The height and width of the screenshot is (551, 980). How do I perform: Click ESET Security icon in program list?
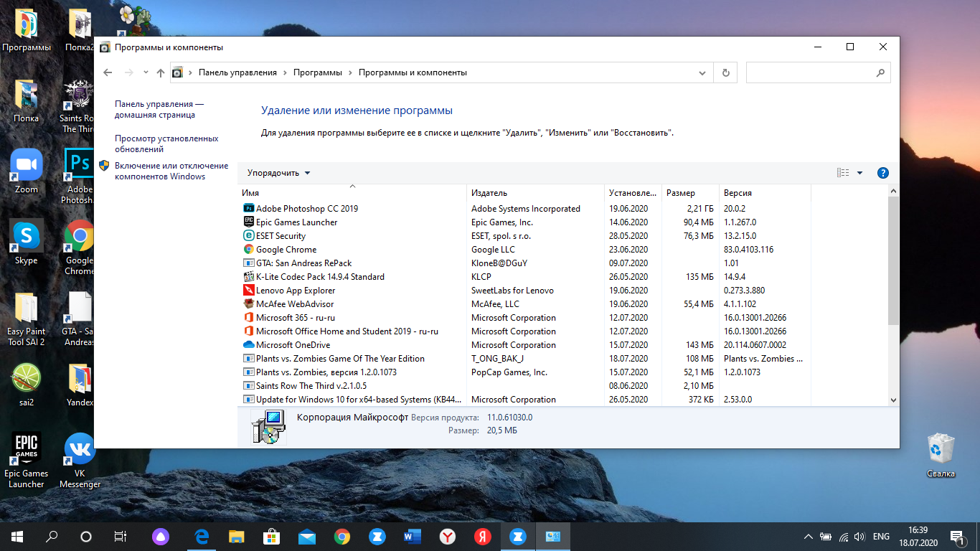[x=249, y=236]
